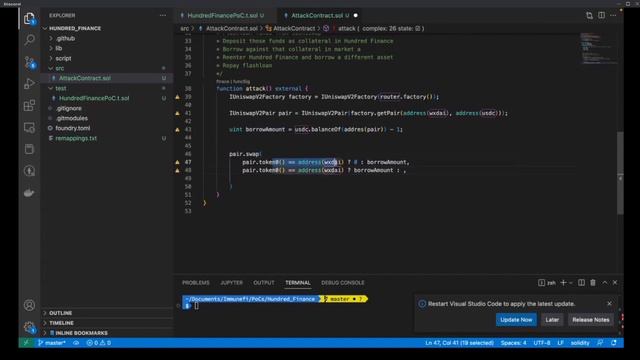Open HundredFinancePoC.t.sol in the file tree
Image resolution: width=640 pixels, height=360 pixels.
click(x=94, y=98)
